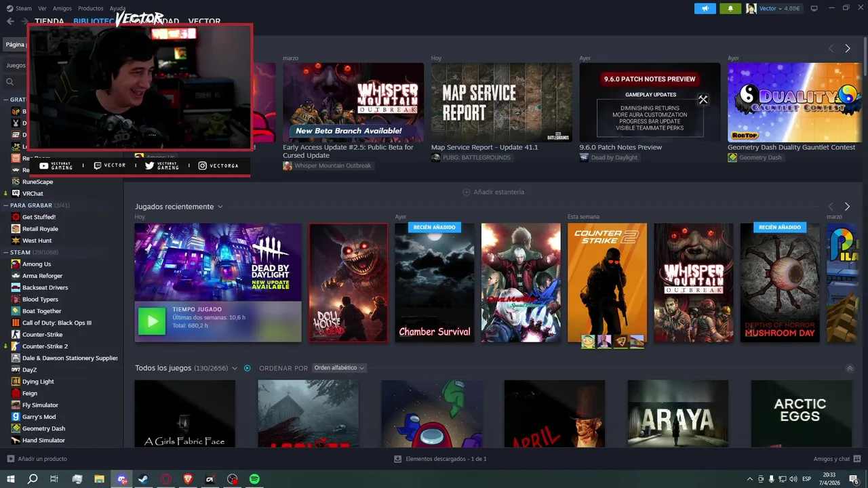Open the Steam menu
The image size is (868, 488).
tap(24, 8)
